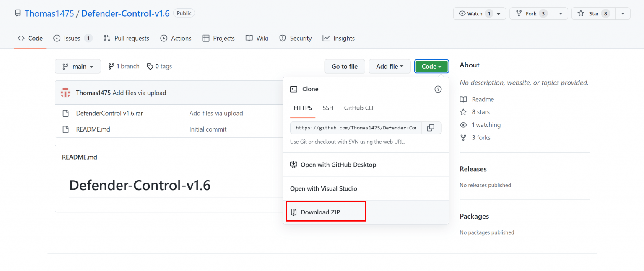Screen dimensions: 644x271
Task: Select the GitHub CLI clone tab
Action: click(x=358, y=108)
